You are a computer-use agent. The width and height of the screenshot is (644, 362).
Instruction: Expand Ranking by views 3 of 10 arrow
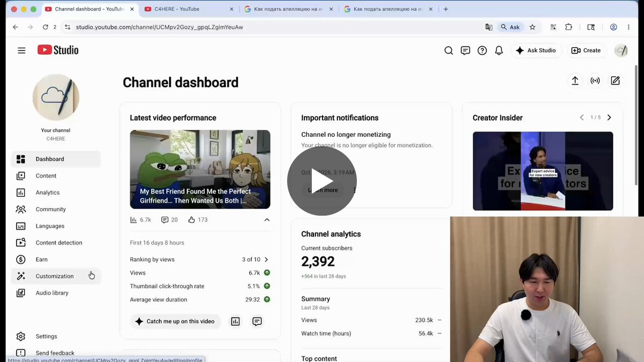pyautogui.click(x=266, y=260)
